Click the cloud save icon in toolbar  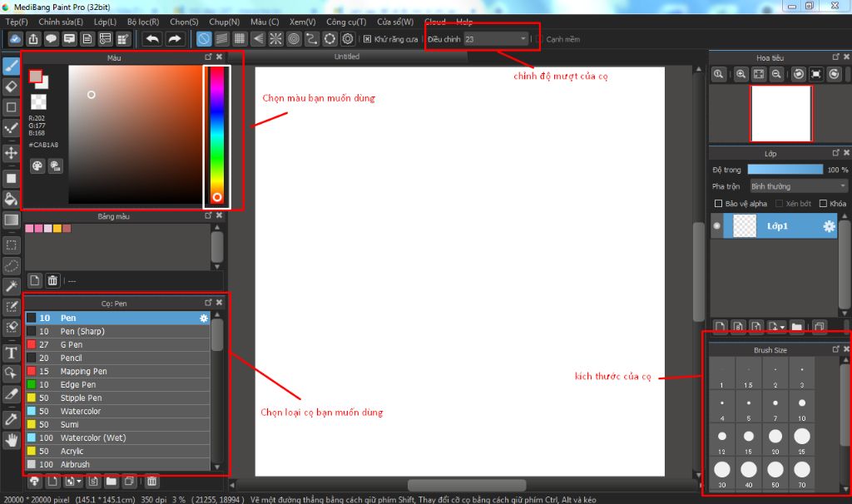15,39
